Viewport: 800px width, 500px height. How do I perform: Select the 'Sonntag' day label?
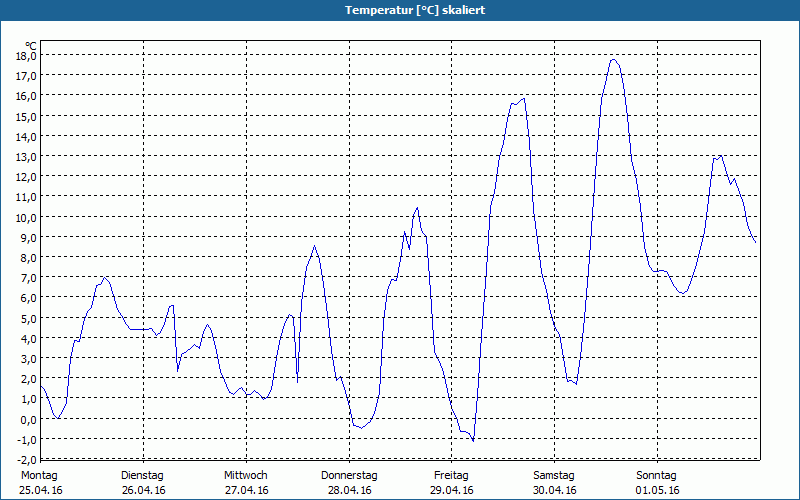click(656, 476)
